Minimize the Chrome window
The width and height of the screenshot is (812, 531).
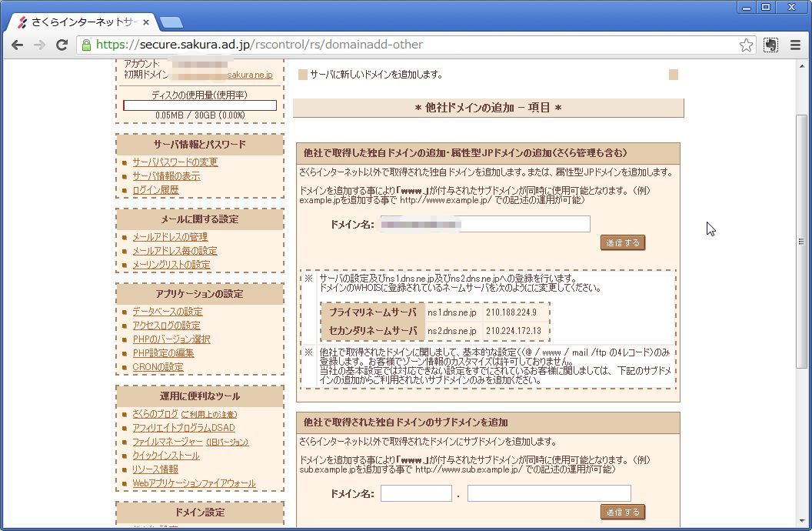pos(746,7)
